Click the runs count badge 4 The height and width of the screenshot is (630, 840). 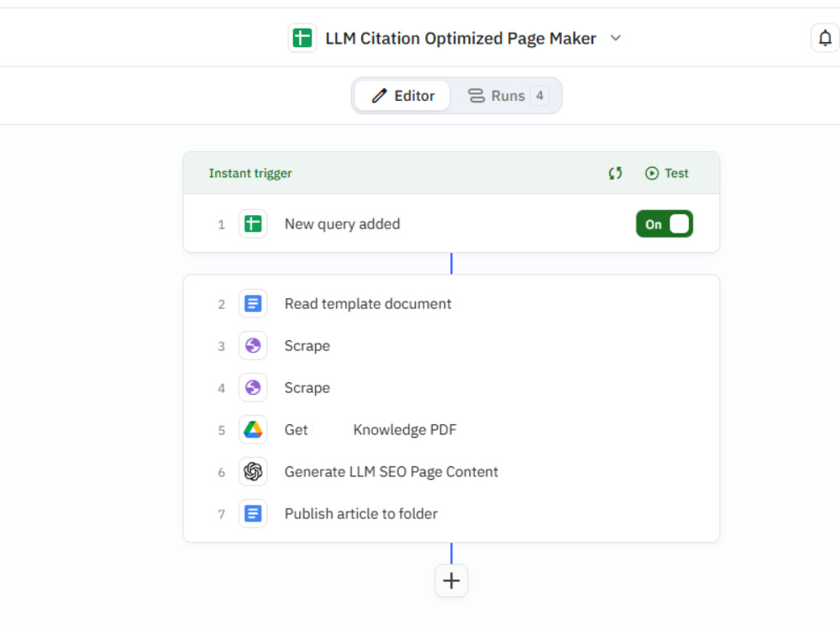[x=539, y=96]
